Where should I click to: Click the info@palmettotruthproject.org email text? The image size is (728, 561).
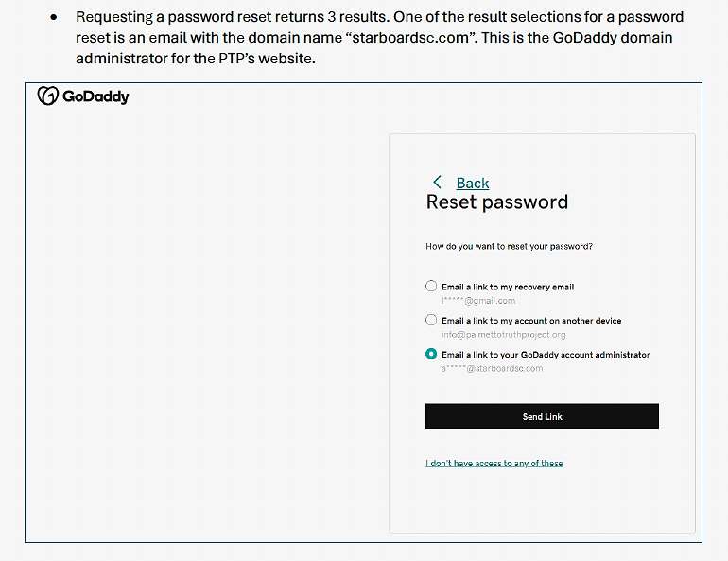coord(503,335)
